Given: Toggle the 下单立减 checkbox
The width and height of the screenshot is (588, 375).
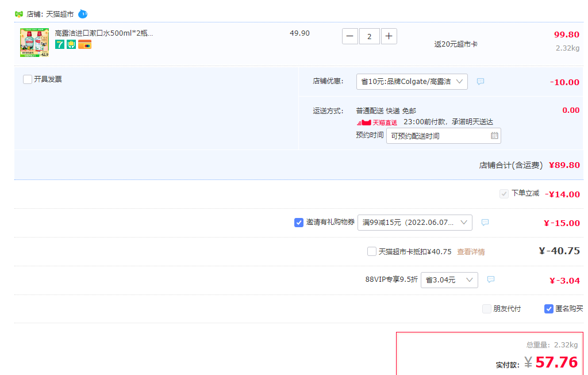Looking at the screenshot, I should click(504, 194).
